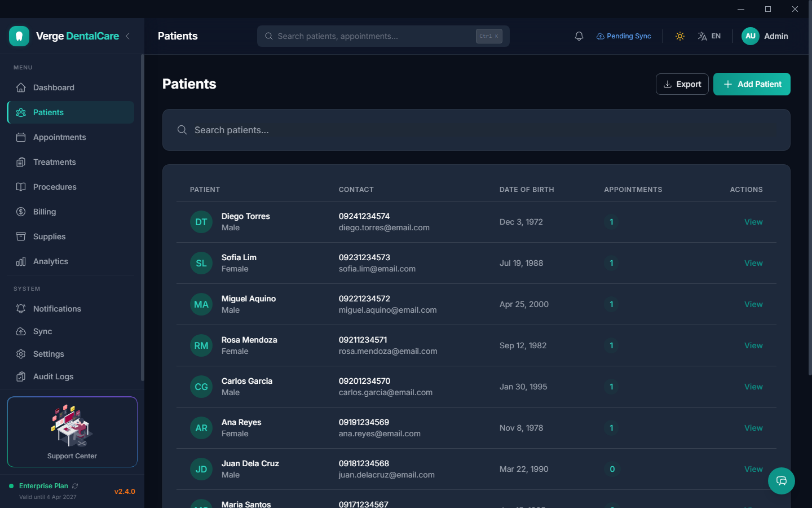812x508 pixels.
Task: View Diego Torres' record
Action: [x=753, y=222]
